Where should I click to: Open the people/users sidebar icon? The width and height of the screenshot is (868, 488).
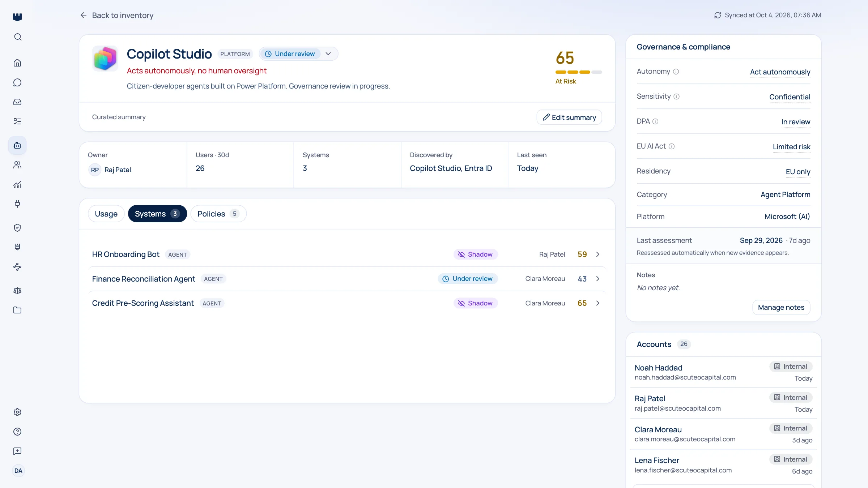17,165
